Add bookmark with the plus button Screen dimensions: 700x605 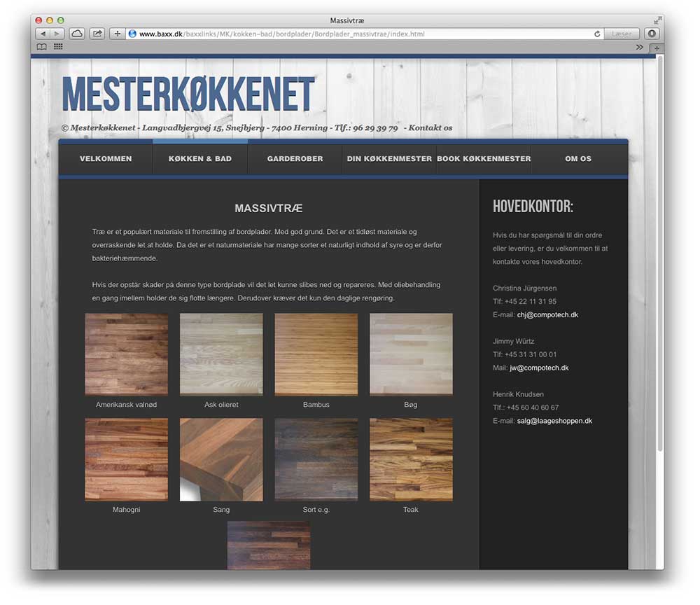click(x=118, y=34)
